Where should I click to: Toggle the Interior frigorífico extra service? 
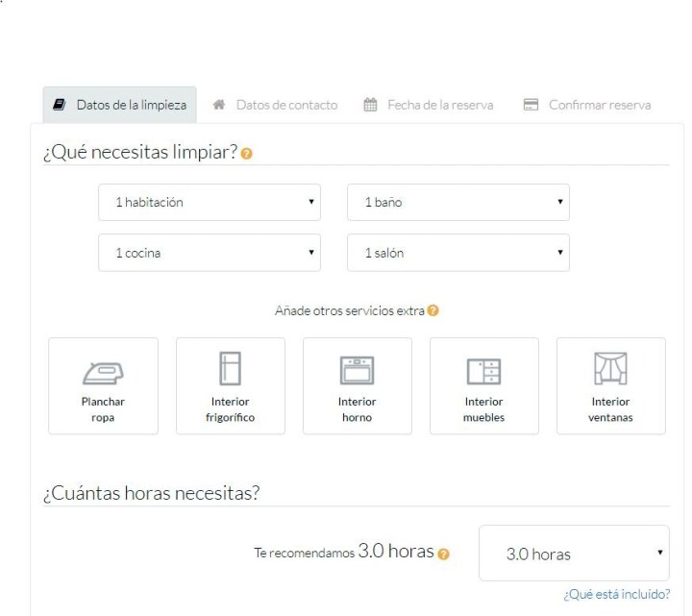(231, 386)
